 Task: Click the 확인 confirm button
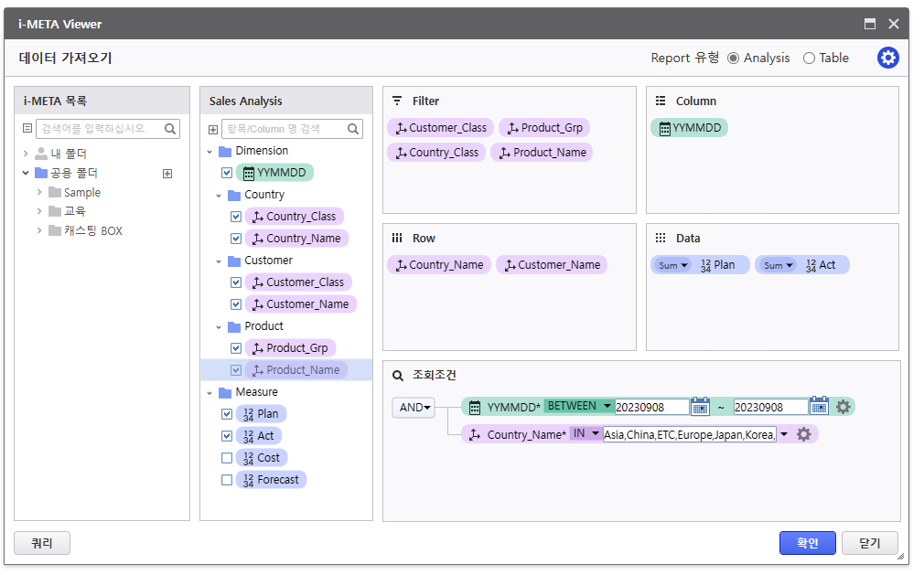click(807, 543)
